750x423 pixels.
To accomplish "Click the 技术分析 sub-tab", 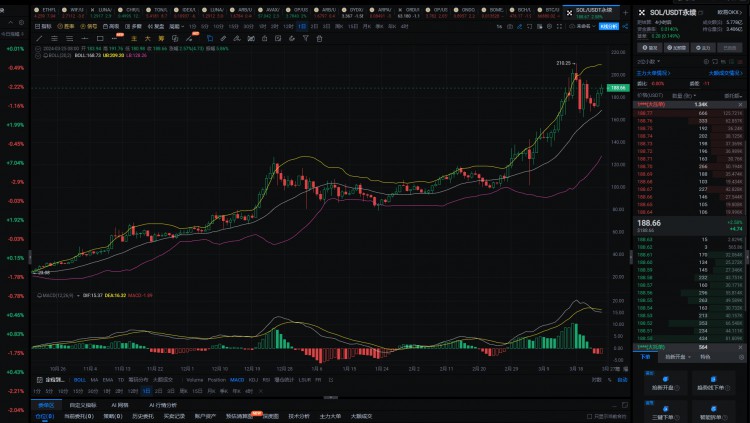I will coord(299,416).
